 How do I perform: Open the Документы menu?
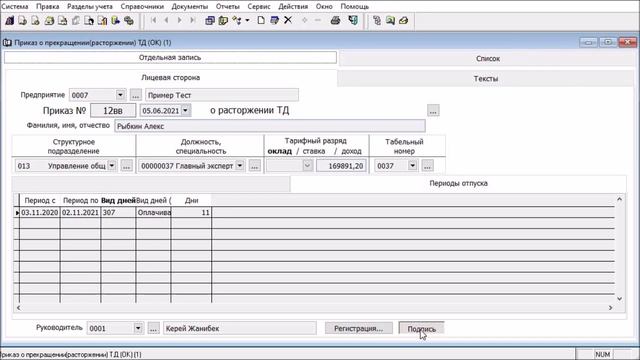point(190,7)
